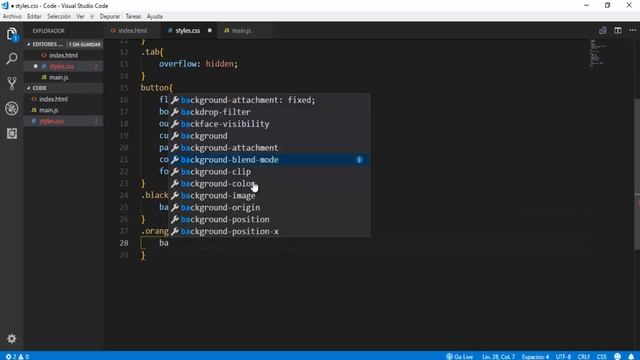Click the overflow: hidden; code line
The width and height of the screenshot is (640, 360).
click(x=198, y=64)
